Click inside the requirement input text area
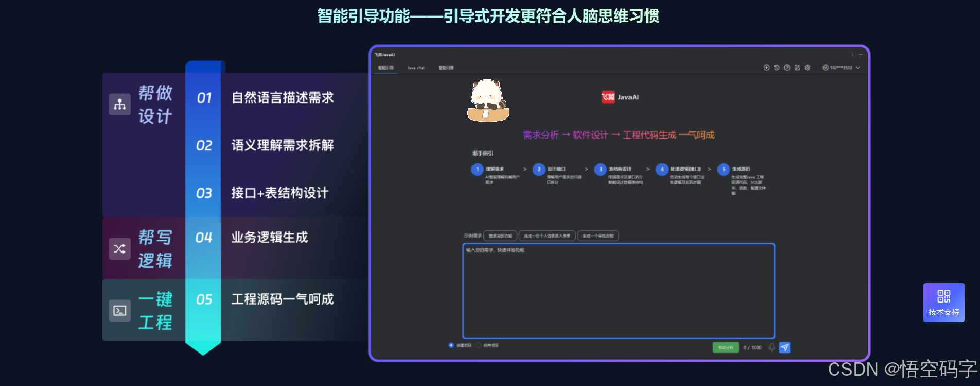The width and height of the screenshot is (980, 386). pos(619,291)
